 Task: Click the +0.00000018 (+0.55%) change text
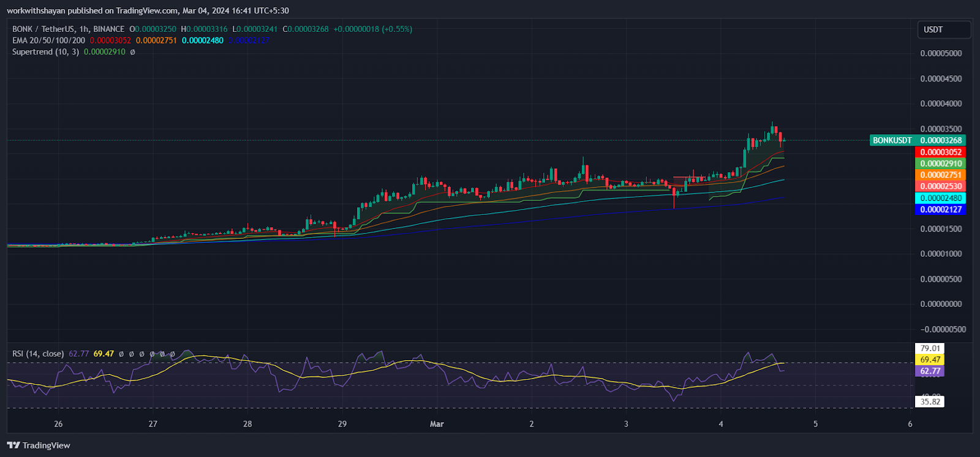pyautogui.click(x=372, y=29)
